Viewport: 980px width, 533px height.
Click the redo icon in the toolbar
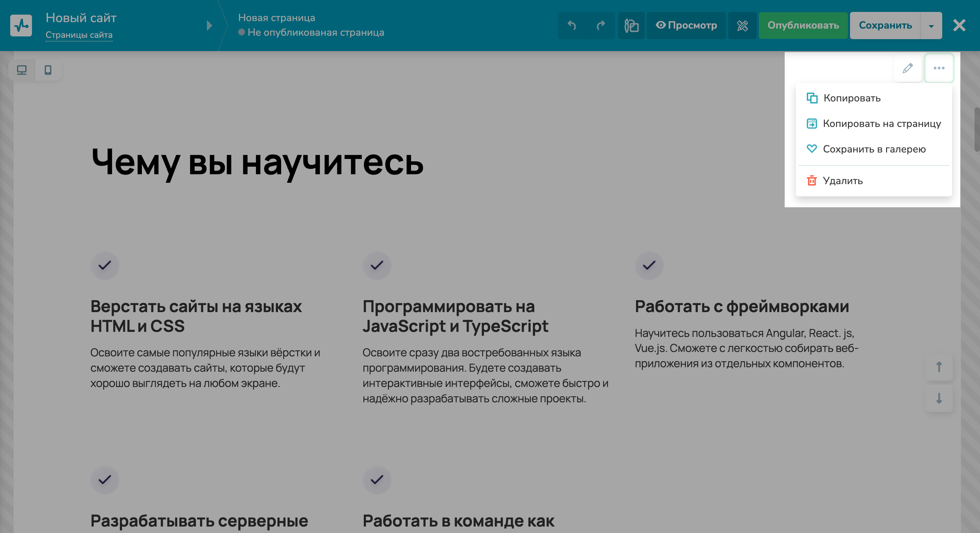pos(600,26)
